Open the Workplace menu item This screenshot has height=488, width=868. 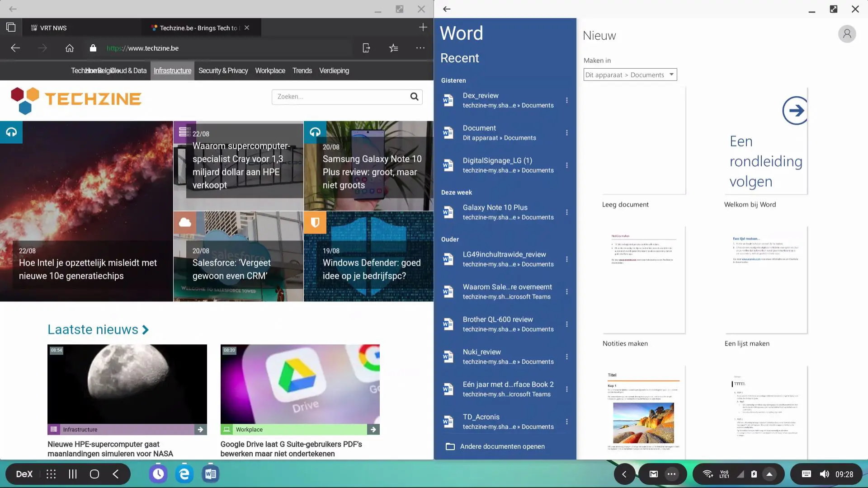(x=270, y=71)
